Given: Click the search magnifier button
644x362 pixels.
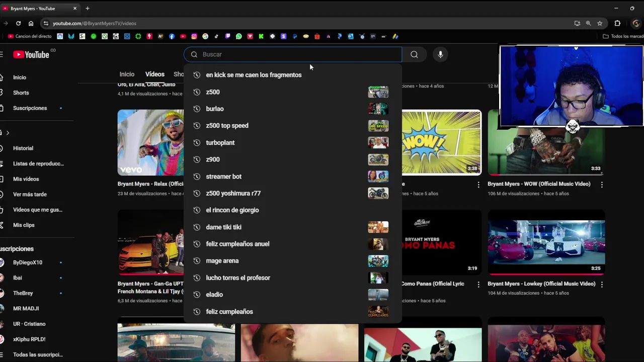Looking at the screenshot, I should pyautogui.click(x=414, y=54).
